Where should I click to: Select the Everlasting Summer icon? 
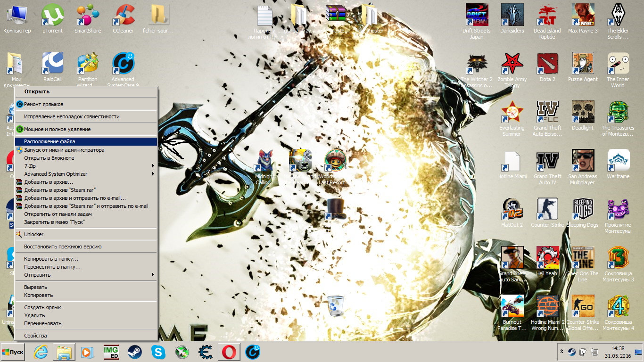[512, 118]
